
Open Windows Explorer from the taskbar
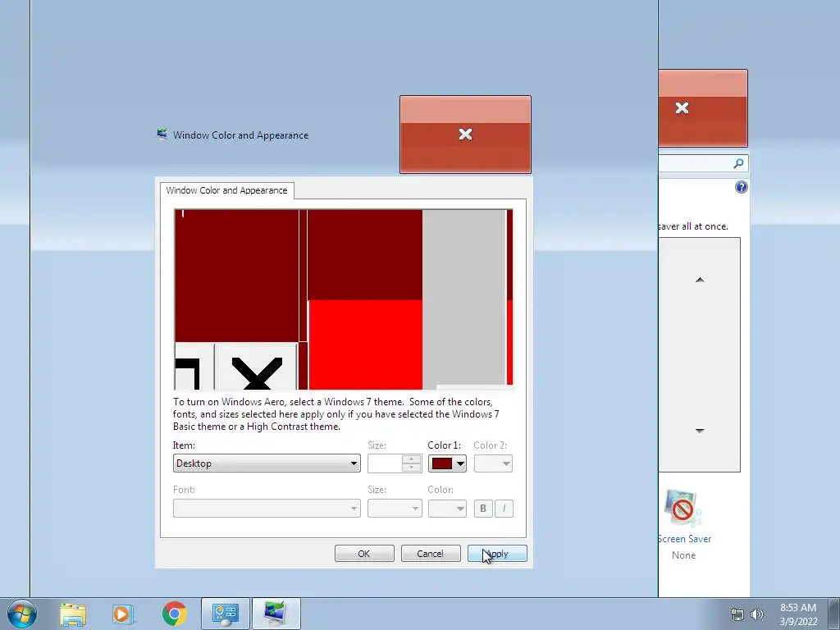pyautogui.click(x=73, y=614)
